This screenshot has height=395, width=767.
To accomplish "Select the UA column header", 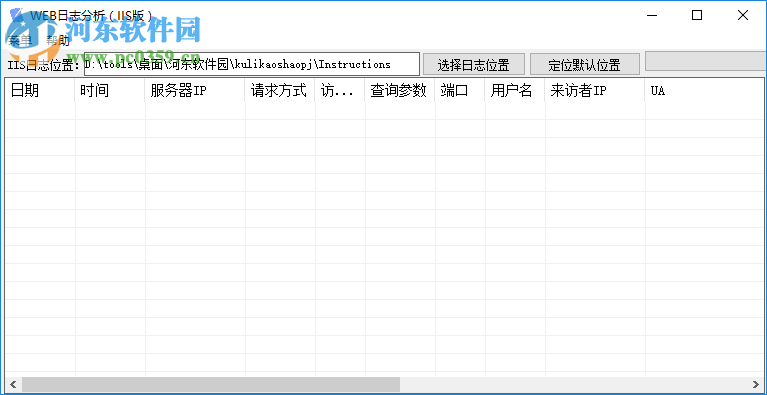I will pyautogui.click(x=704, y=91).
